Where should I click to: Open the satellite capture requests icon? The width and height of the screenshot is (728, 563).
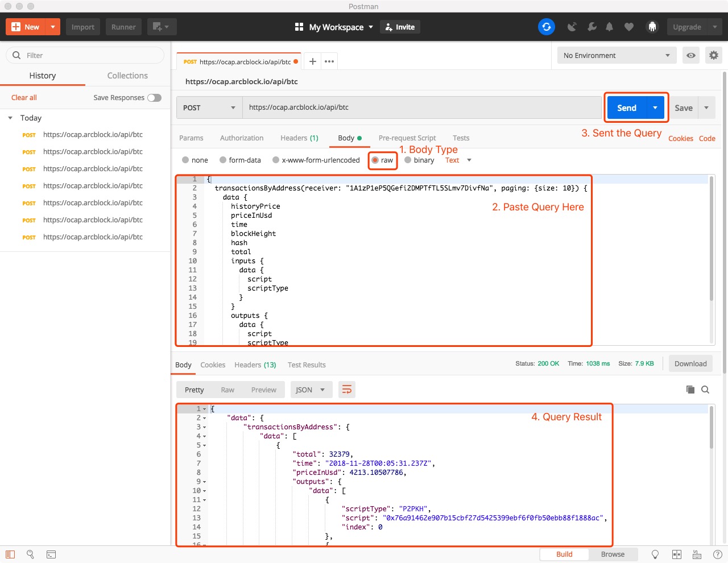[x=572, y=27]
